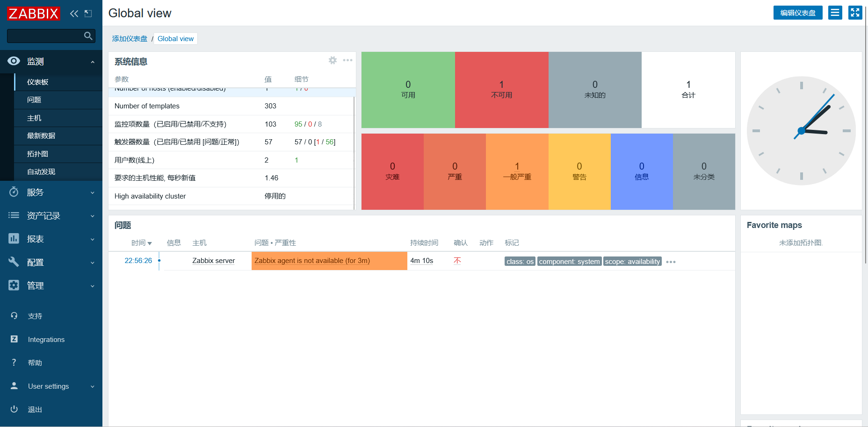
Task: Click the search magnifier icon
Action: click(x=88, y=36)
